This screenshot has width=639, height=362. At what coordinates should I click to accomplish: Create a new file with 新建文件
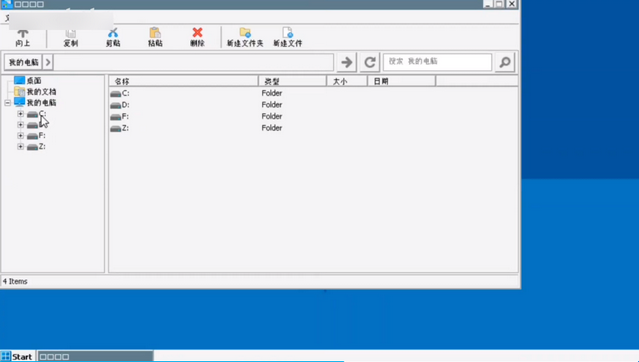[288, 38]
